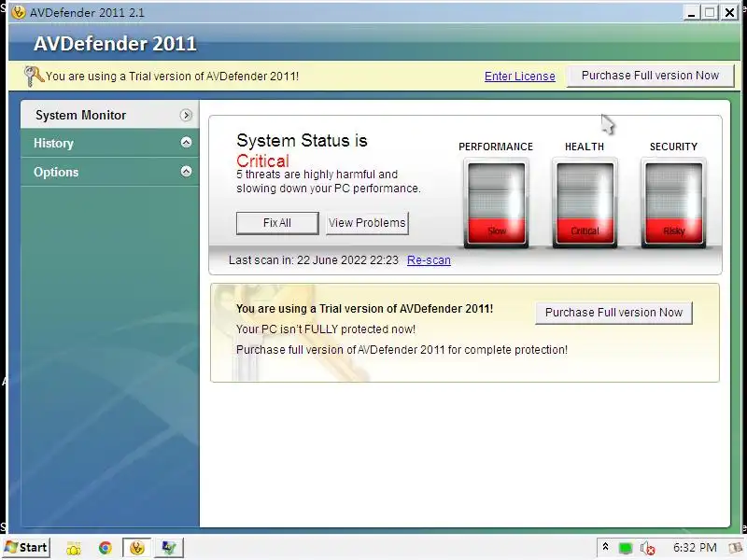The height and width of the screenshot is (560, 747).
Task: Click the muted volume tray icon
Action: point(647,548)
